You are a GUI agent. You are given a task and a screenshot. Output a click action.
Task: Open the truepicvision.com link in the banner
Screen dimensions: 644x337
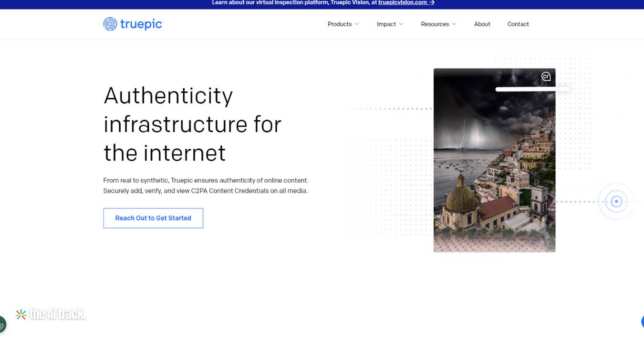pyautogui.click(x=402, y=2)
